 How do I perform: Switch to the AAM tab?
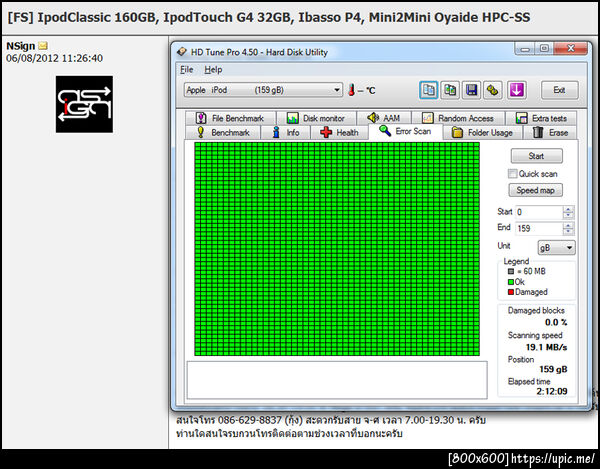(x=384, y=118)
